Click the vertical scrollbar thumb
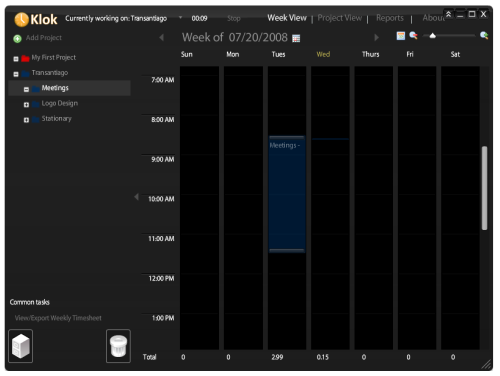The height and width of the screenshot is (376, 500). point(484,188)
